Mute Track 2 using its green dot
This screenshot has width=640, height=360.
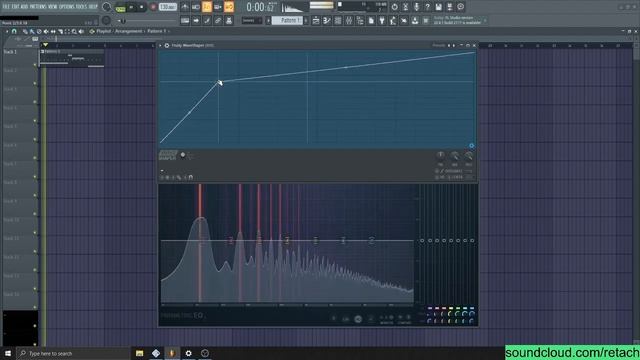point(35,83)
